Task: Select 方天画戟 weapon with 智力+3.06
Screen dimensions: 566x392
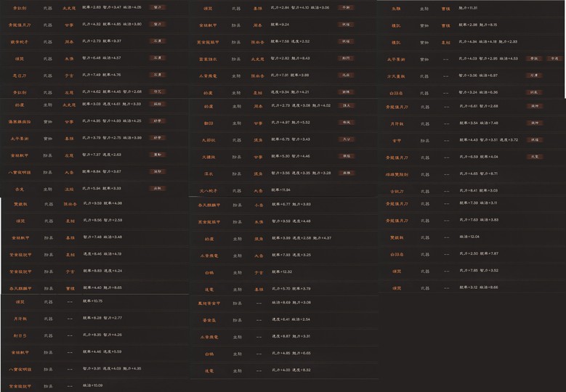Action: [x=396, y=75]
